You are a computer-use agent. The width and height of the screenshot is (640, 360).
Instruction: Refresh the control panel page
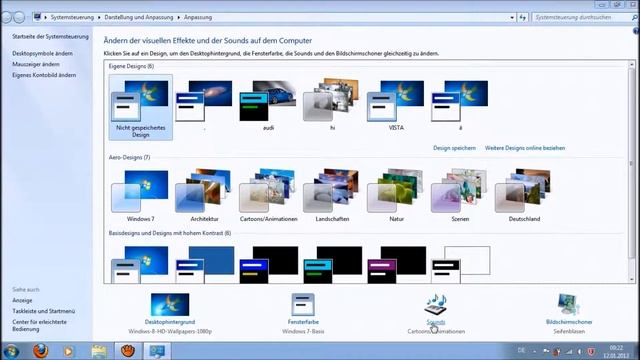pos(523,18)
